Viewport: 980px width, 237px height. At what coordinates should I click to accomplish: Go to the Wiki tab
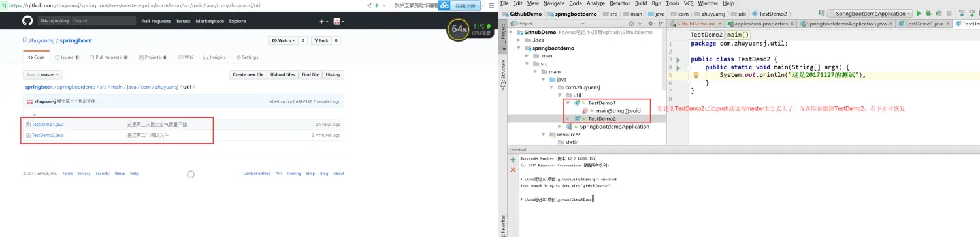185,57
